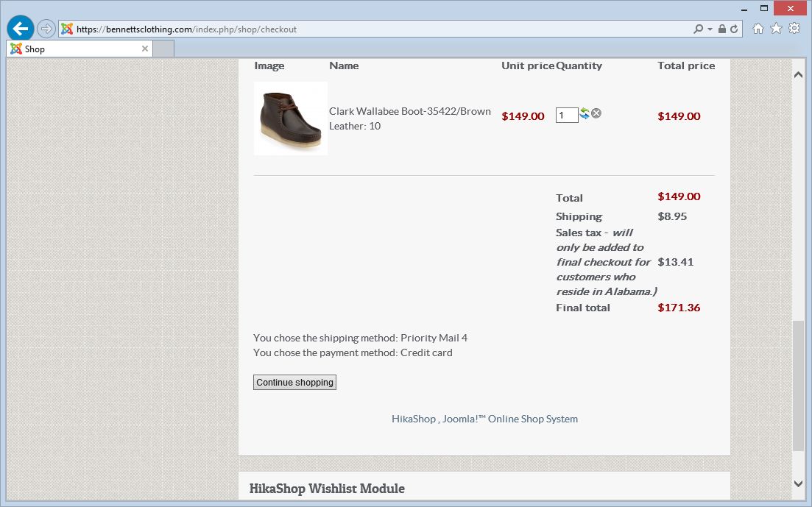
Task: Click the Quantity input field
Action: 567,115
